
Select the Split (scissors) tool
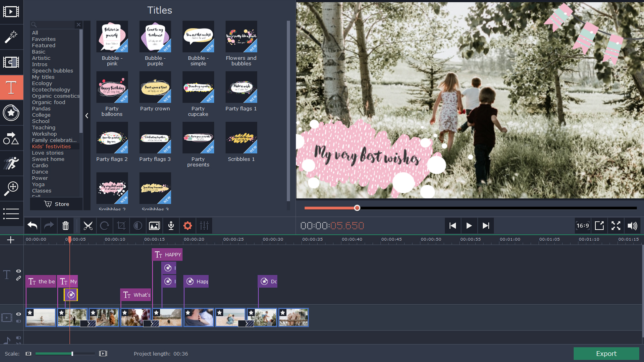pos(88,226)
